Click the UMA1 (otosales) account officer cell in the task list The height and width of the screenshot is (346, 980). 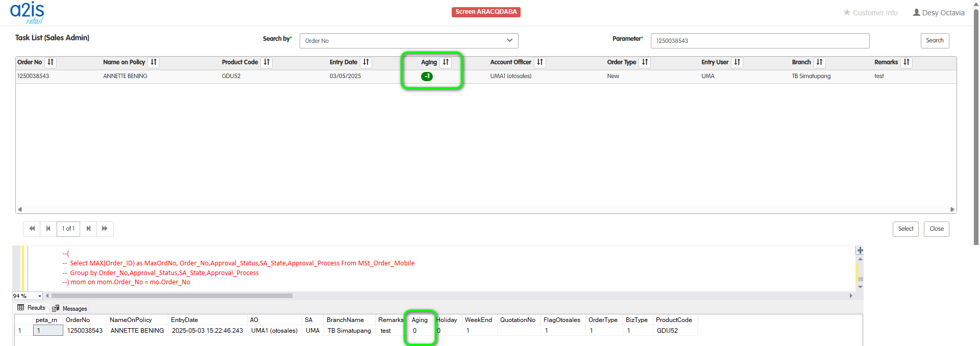(511, 76)
